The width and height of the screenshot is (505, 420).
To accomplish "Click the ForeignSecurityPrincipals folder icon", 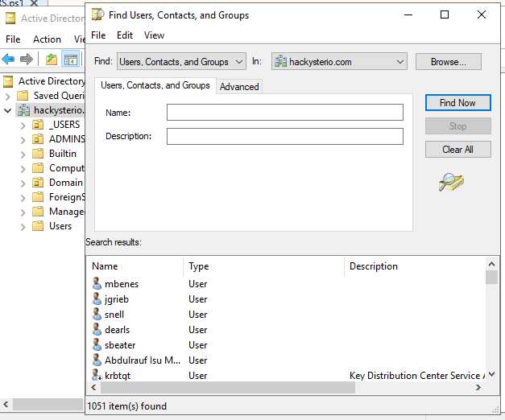I will coord(38,197).
